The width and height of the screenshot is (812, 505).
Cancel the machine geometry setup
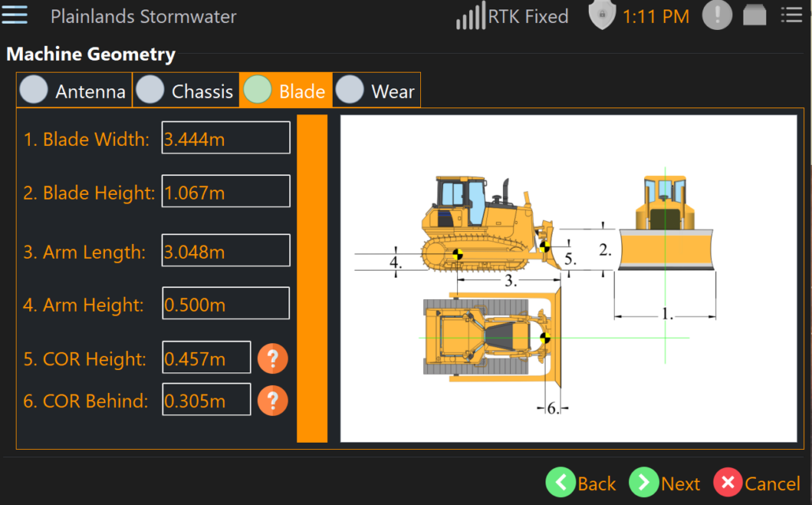tap(757, 483)
